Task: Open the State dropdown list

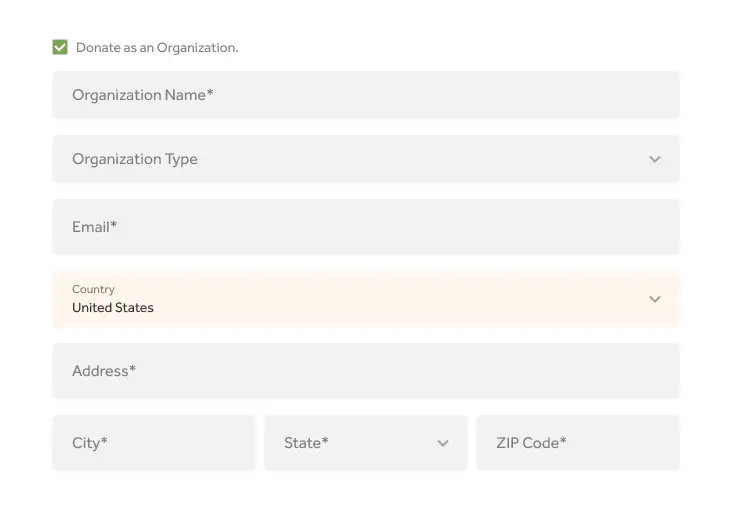Action: pyautogui.click(x=365, y=443)
